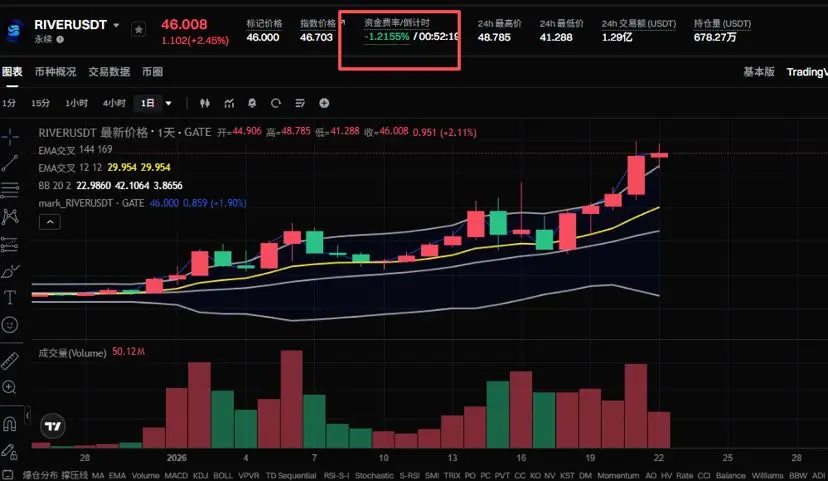Add the VPVR indicator from bottom bar
This screenshot has height=481, width=828.
coord(249,475)
